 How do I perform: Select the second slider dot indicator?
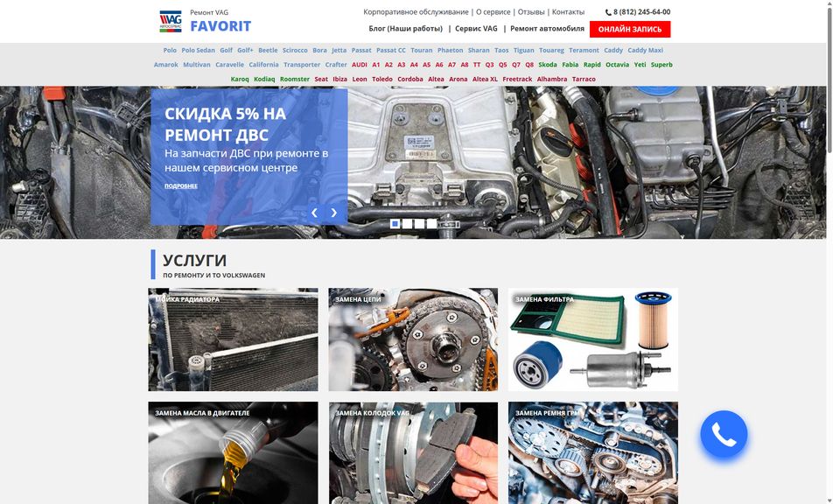[407, 224]
